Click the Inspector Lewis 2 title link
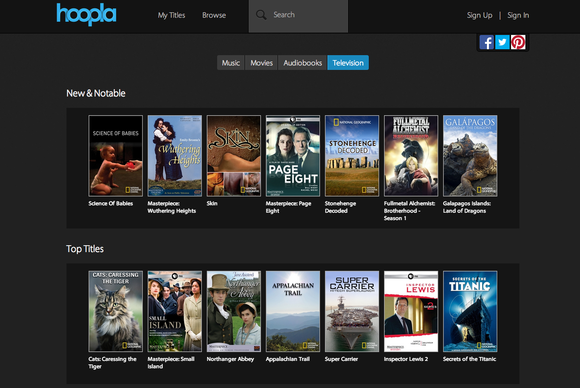This screenshot has width=580, height=388. click(406, 359)
